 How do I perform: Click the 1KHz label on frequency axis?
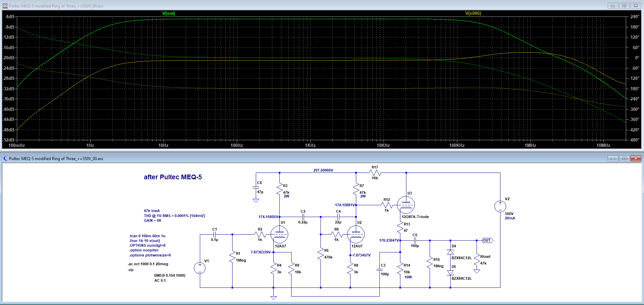pos(310,145)
